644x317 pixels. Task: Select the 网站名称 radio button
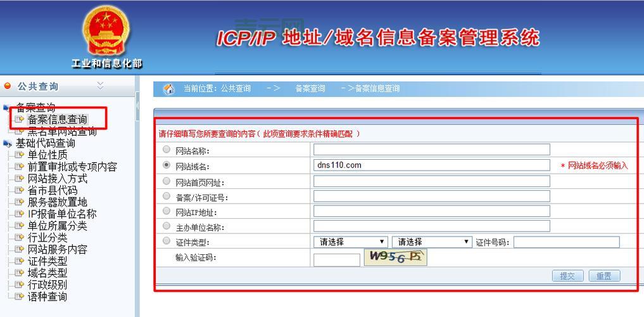(167, 149)
